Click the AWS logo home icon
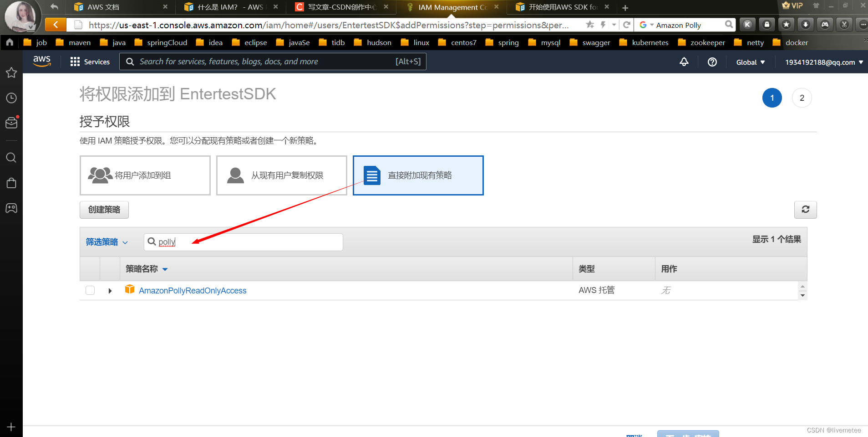This screenshot has width=868, height=437. (x=42, y=62)
